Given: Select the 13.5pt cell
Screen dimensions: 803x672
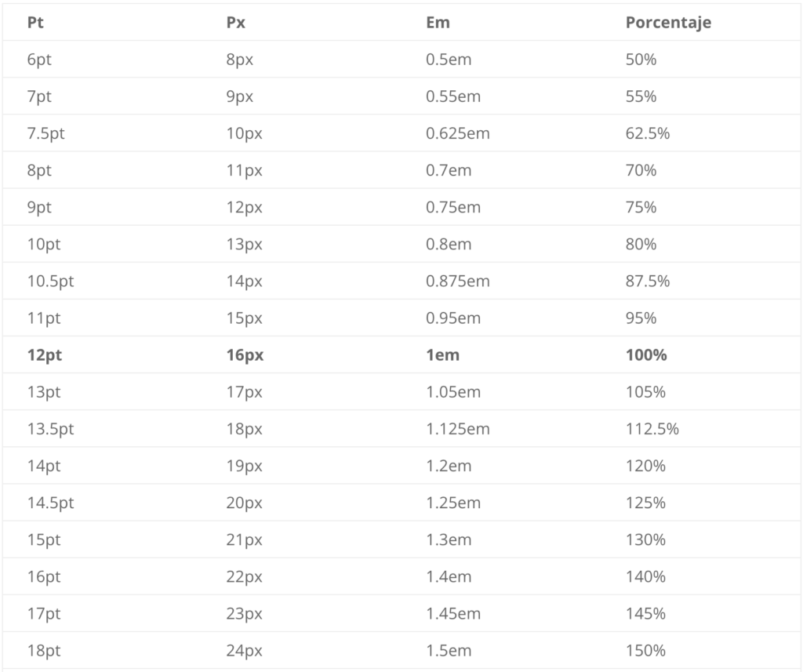Looking at the screenshot, I should (50, 429).
